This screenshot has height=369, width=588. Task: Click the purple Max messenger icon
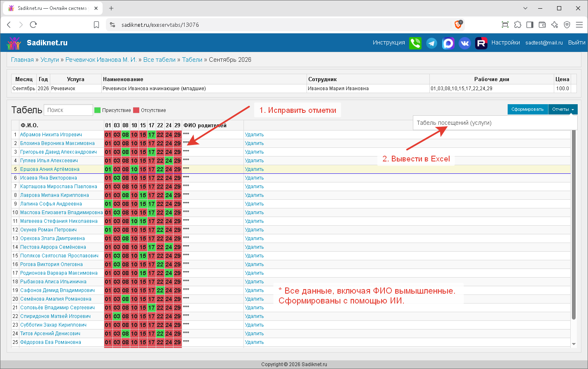coord(448,43)
